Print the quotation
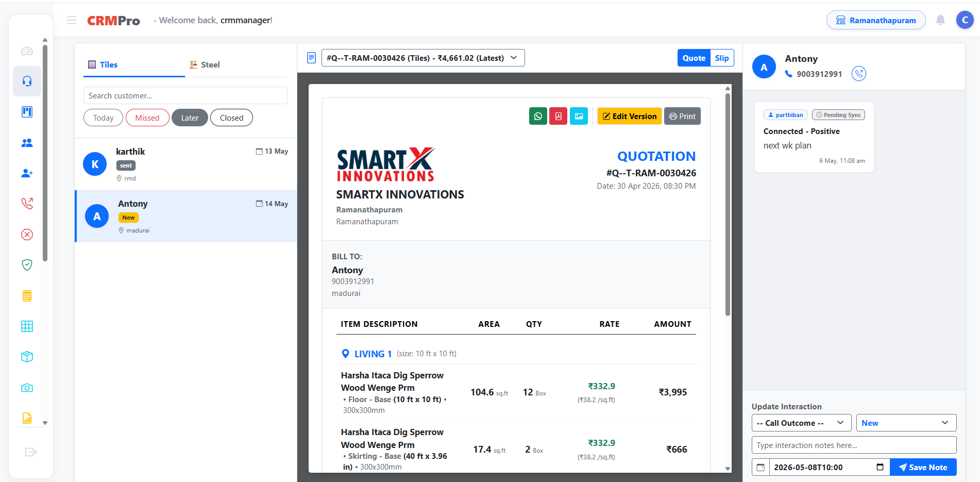Viewport: 980px width, 482px height. [x=682, y=116]
